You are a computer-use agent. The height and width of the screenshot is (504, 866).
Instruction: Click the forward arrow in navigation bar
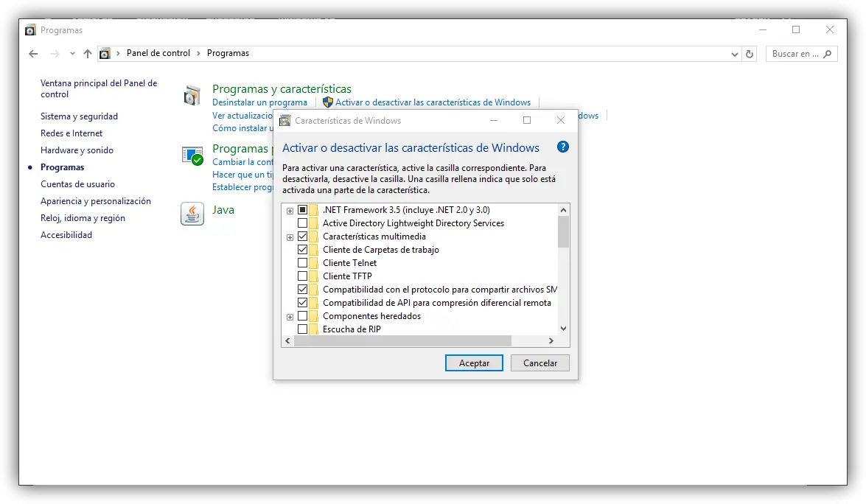(x=55, y=54)
